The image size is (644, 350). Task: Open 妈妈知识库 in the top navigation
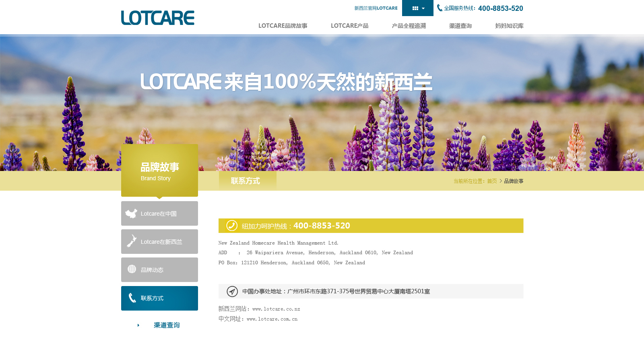(509, 26)
